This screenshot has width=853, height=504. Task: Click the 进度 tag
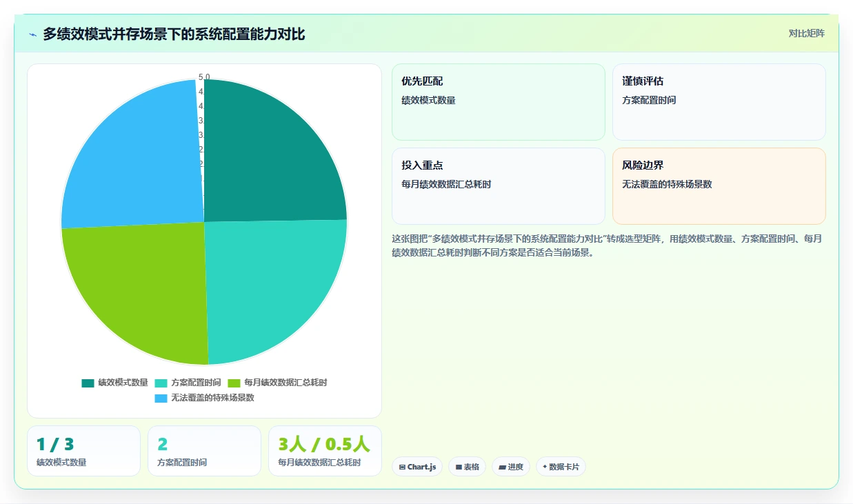511,467
